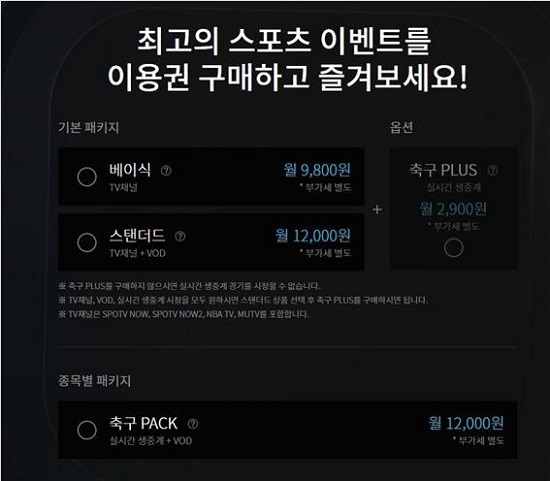Click the 스탠더드 월 12,000원 price

tap(313, 236)
